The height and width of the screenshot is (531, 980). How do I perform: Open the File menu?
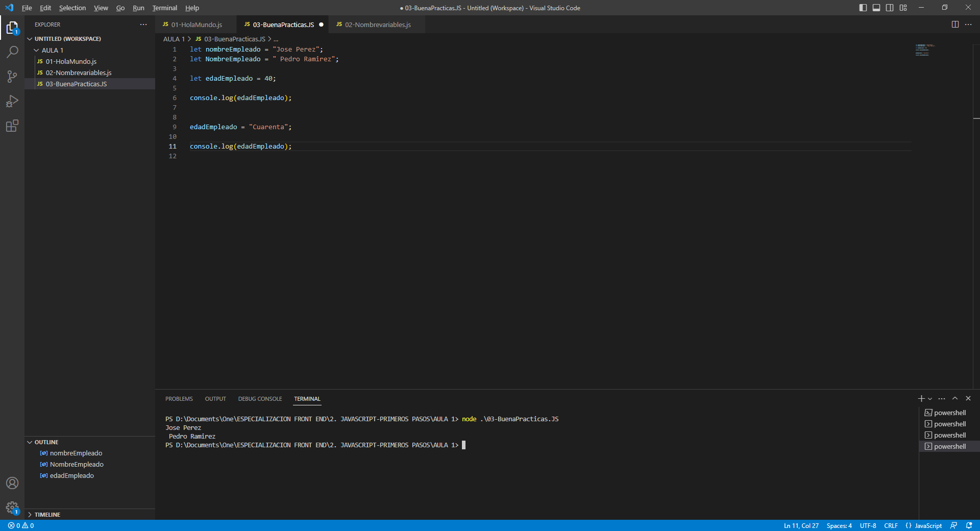(27, 8)
